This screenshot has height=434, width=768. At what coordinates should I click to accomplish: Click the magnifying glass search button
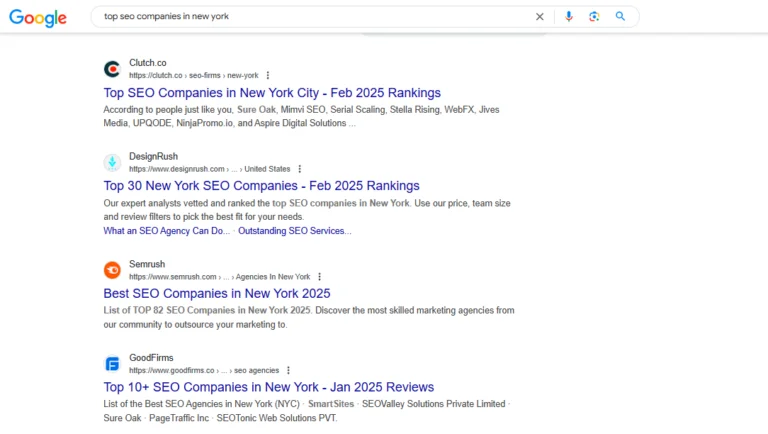tap(620, 17)
